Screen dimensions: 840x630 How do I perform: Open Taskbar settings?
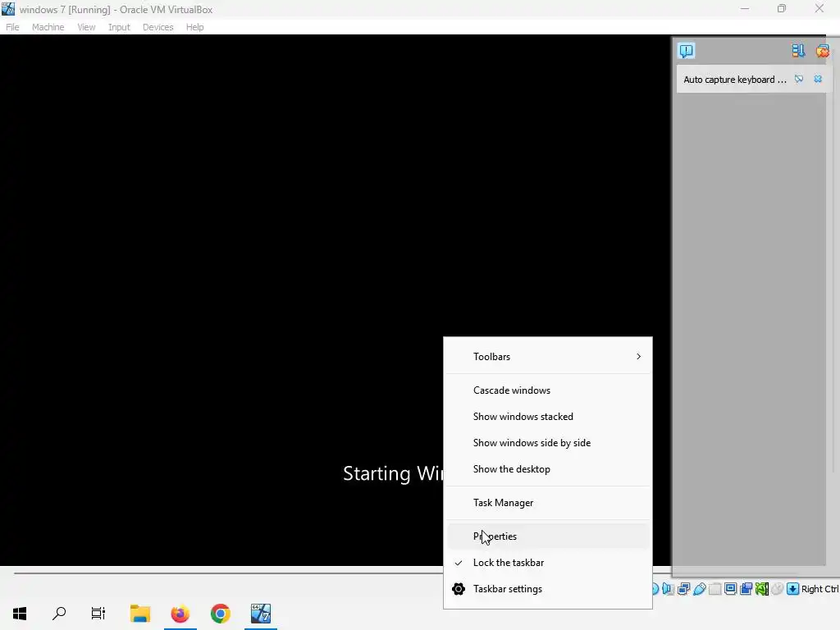click(x=548, y=589)
